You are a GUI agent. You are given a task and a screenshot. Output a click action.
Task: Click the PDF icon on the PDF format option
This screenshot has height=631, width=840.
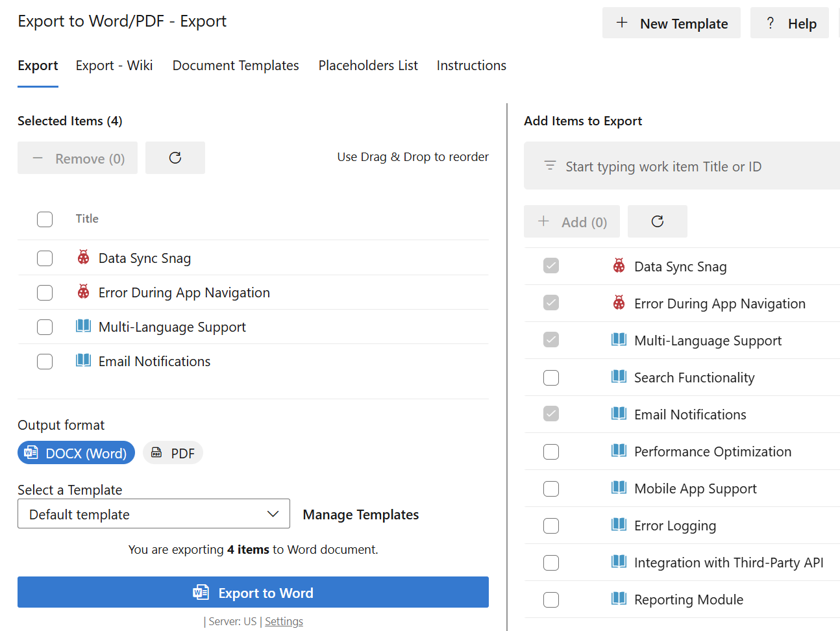point(156,452)
